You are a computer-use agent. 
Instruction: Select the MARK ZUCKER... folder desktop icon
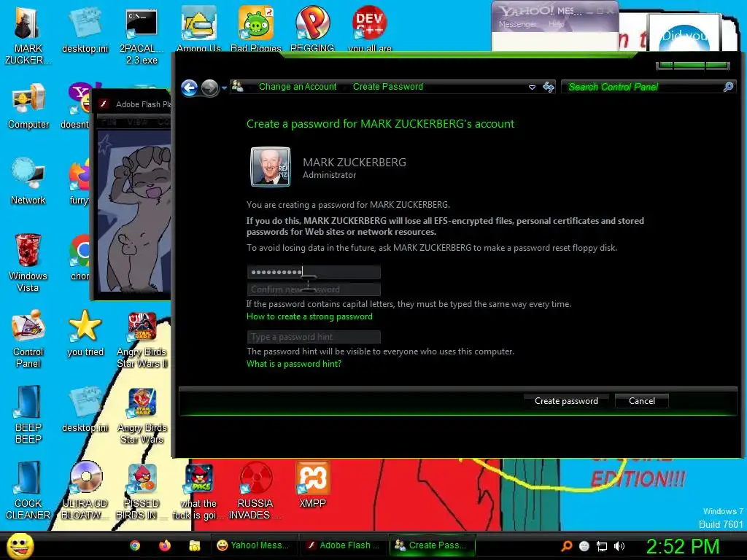28,36
